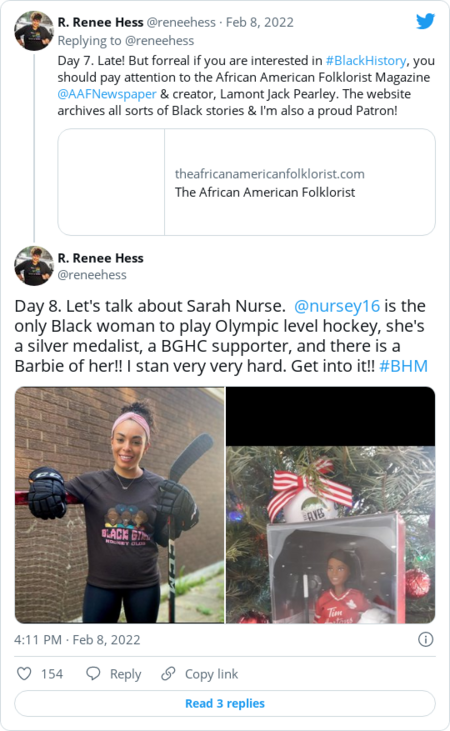
Task: Open the tweet info circle icon
Action: coord(425,639)
